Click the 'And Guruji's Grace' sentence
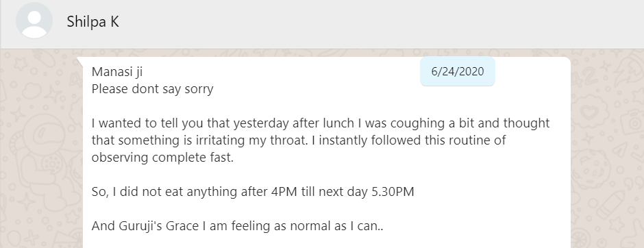Viewport: 644px width, 248px height. tap(238, 226)
